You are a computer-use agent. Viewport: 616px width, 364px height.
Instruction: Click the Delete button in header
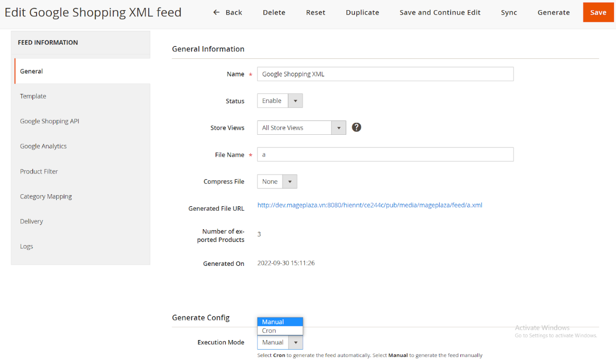tap(273, 12)
